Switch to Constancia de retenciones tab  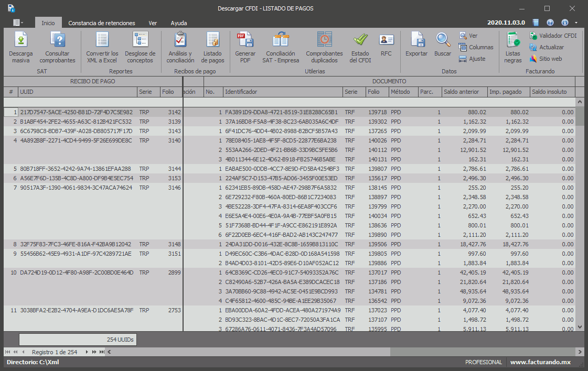(102, 23)
